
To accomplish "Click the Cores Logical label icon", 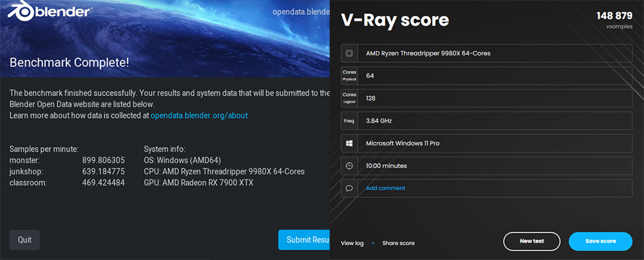I will pos(350,98).
